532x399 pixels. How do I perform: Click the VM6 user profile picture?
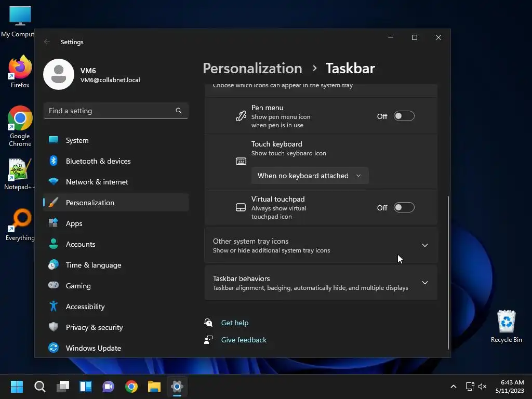59,74
